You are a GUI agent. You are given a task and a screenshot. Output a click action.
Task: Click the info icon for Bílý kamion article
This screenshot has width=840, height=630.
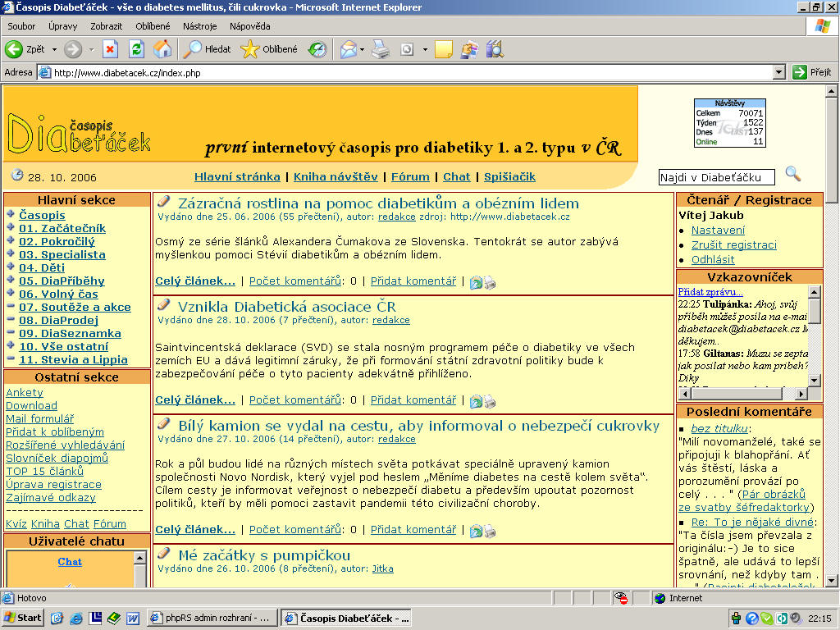tap(476, 531)
